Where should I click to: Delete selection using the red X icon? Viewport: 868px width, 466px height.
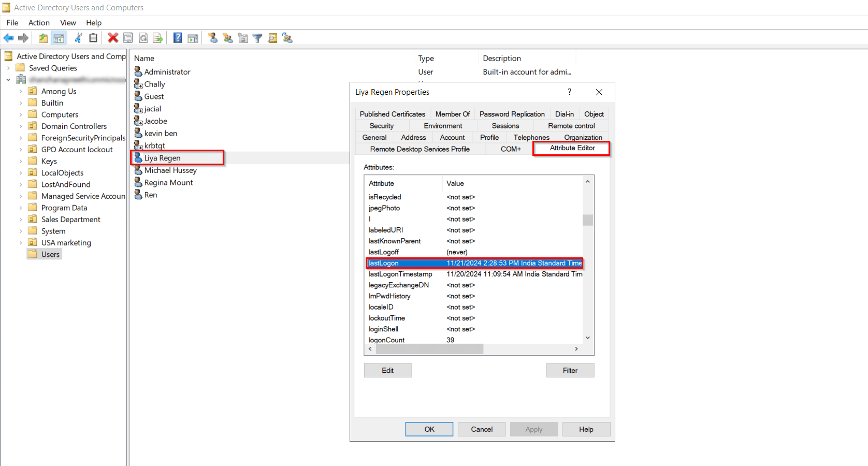point(113,37)
